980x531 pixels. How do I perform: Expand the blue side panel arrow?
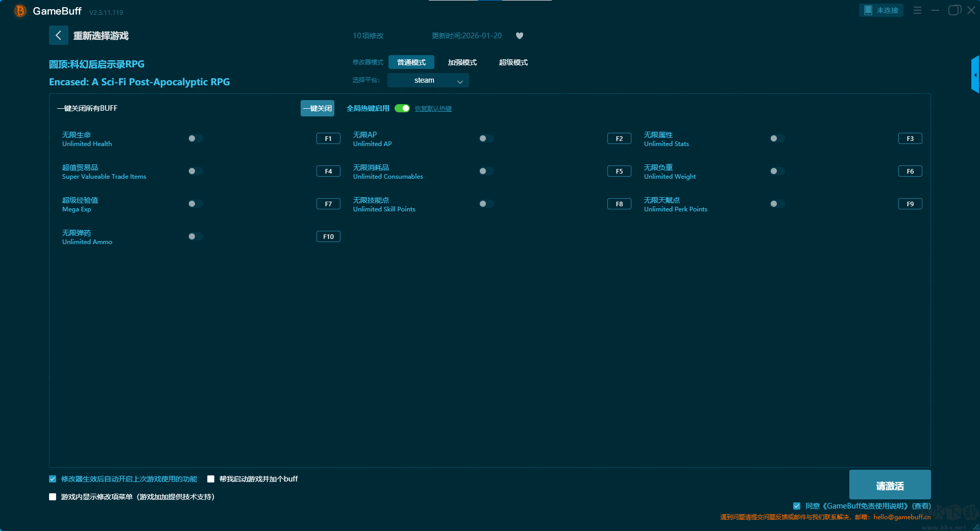pyautogui.click(x=975, y=75)
